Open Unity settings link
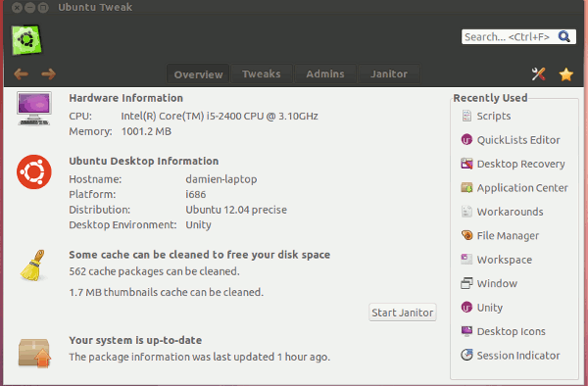Image resolution: width=588 pixels, height=386 pixels. [x=489, y=308]
